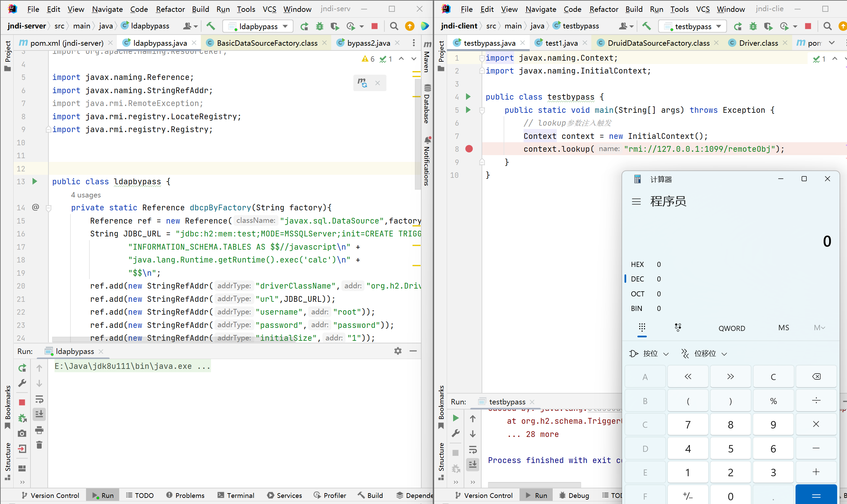847x504 pixels.
Task: Open the Problems tool window
Action: coord(185,495)
